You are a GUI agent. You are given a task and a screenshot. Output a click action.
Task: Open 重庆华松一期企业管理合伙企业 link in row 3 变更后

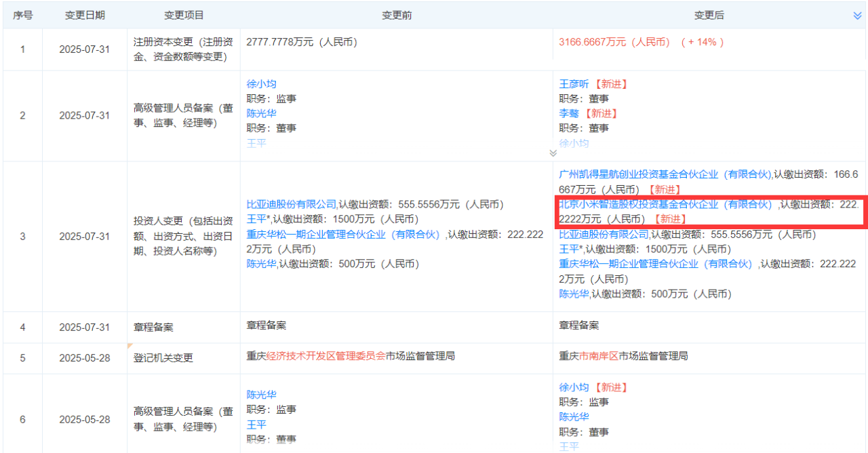(656, 264)
